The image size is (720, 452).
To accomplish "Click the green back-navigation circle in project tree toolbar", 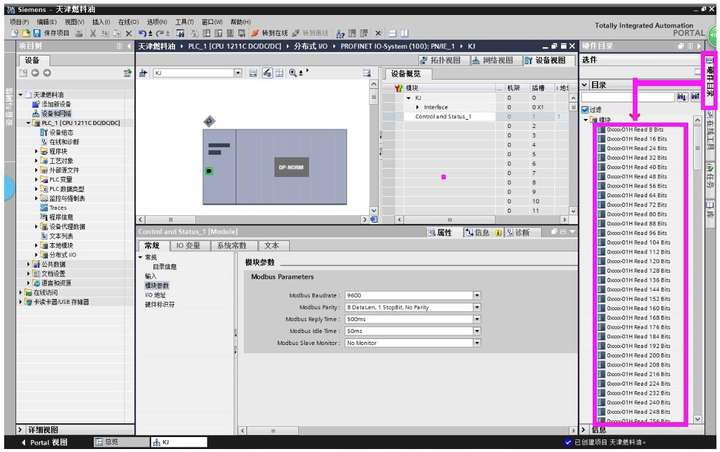I will coord(35,73).
